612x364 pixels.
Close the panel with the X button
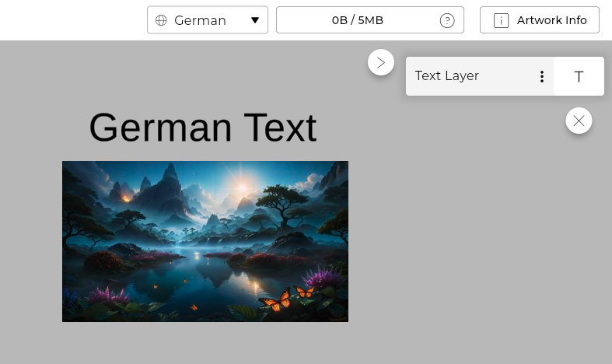579,121
